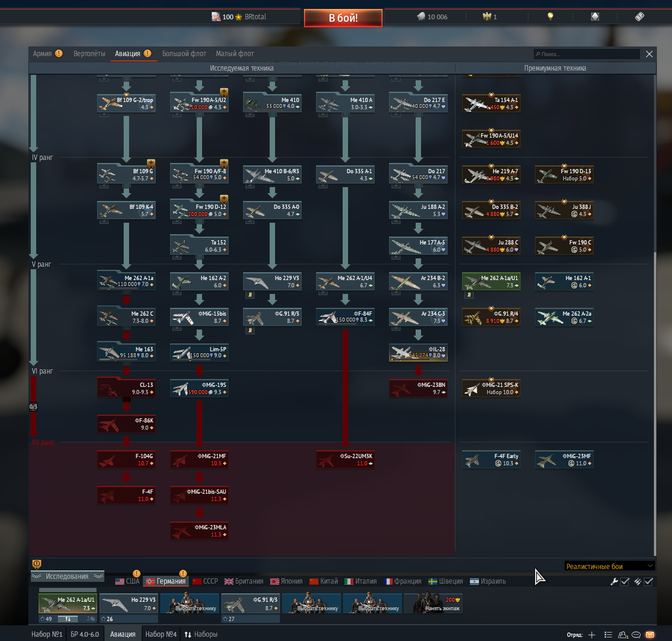Click talisman icon under premium Me 262 A-1a/U1
Viewport: 672px width, 641px height.
[x=469, y=295]
